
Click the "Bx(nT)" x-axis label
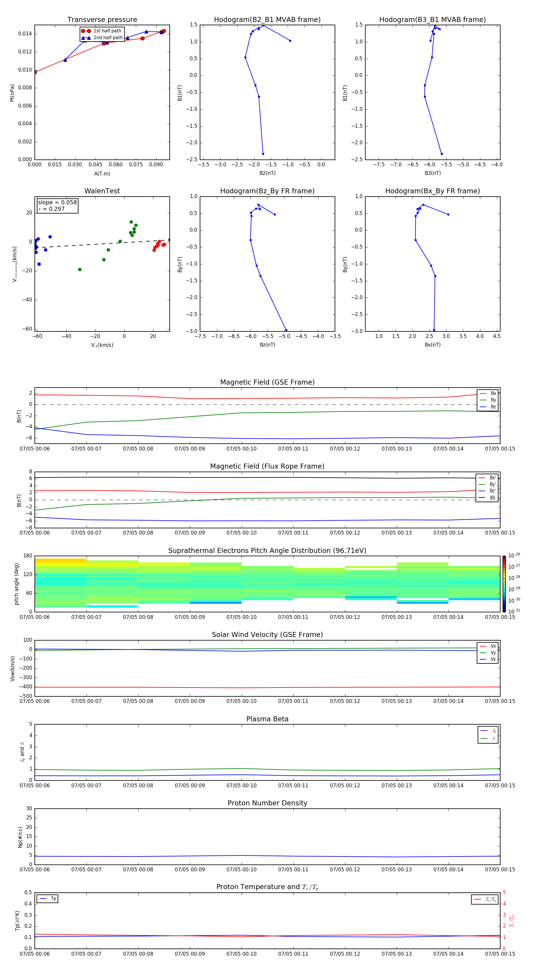point(432,345)
